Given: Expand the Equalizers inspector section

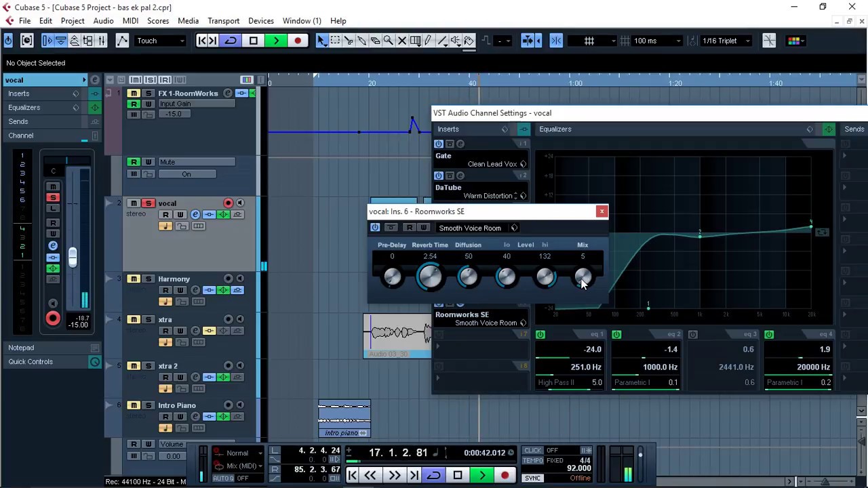Looking at the screenshot, I should 24,107.
